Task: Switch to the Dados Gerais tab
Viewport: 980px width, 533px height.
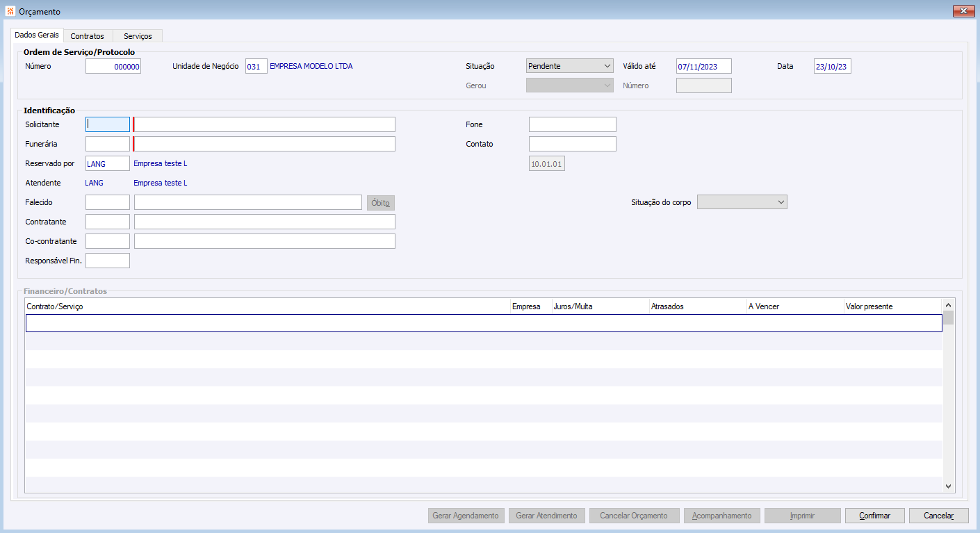Action: tap(37, 35)
